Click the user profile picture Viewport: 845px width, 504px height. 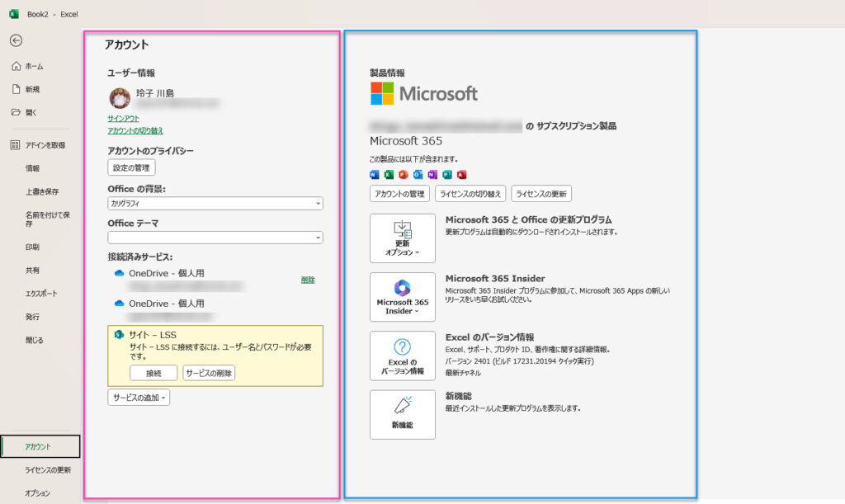click(x=120, y=98)
